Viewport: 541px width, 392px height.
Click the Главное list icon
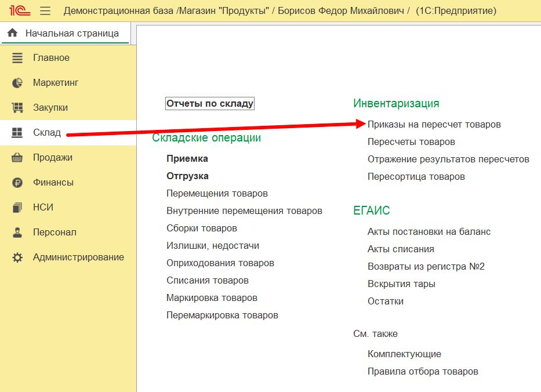(17, 57)
